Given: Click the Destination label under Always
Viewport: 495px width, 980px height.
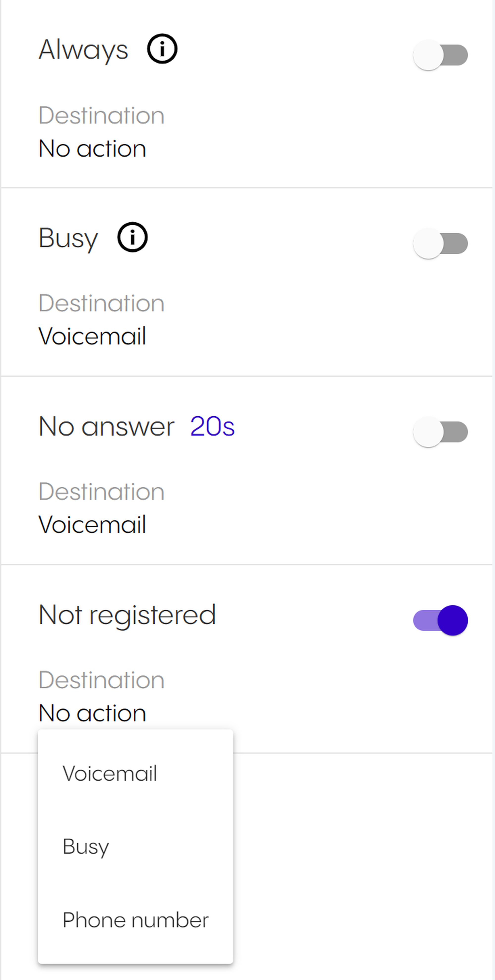Looking at the screenshot, I should click(101, 115).
